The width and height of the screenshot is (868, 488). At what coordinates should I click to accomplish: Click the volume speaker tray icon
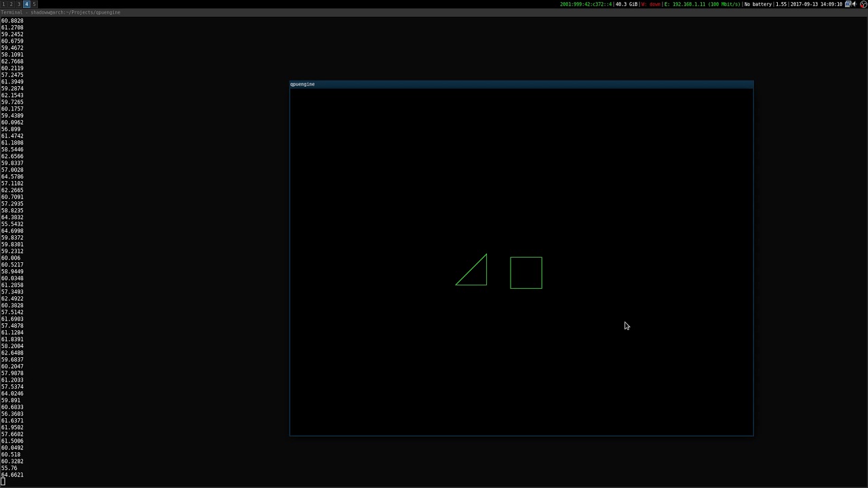click(x=855, y=4)
